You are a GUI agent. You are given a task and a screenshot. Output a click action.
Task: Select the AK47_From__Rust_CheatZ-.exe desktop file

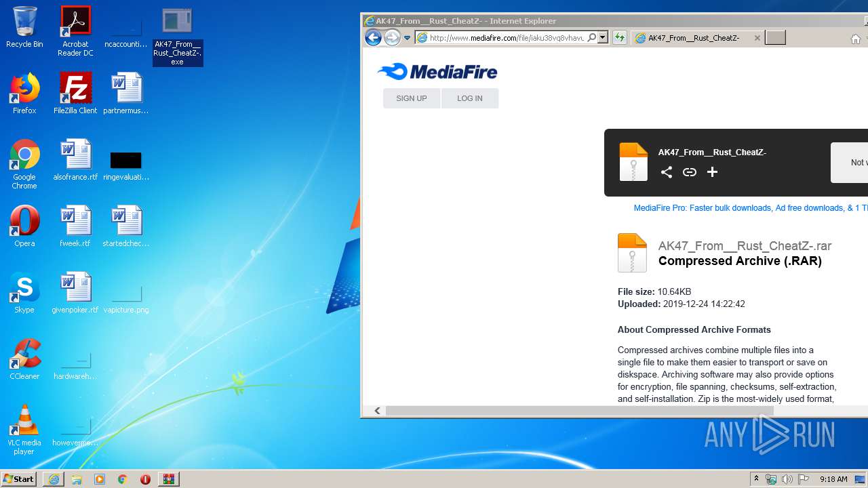pyautogui.click(x=177, y=37)
